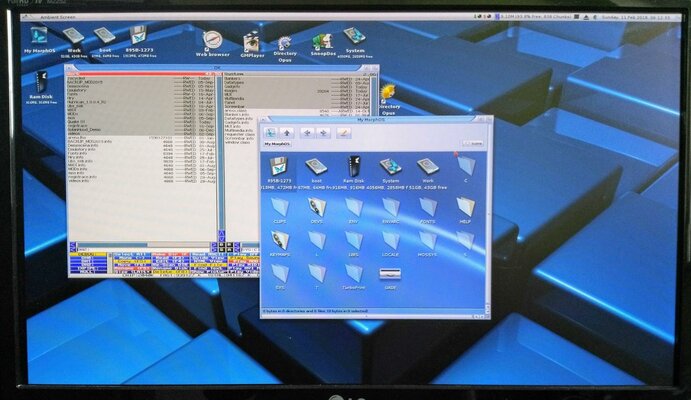Open the Directory Opus icon at top of desktop
The height and width of the screenshot is (400, 691).
coord(285,40)
